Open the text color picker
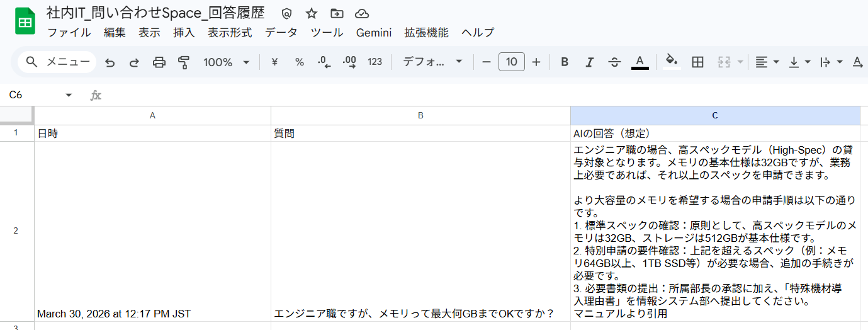Screen dimensions: 868x330 640,62
